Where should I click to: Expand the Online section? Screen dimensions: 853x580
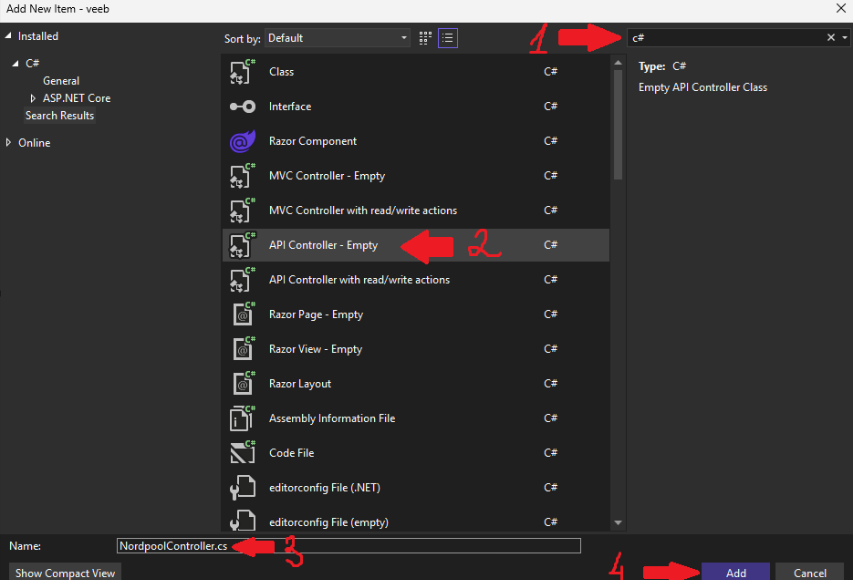[9, 143]
